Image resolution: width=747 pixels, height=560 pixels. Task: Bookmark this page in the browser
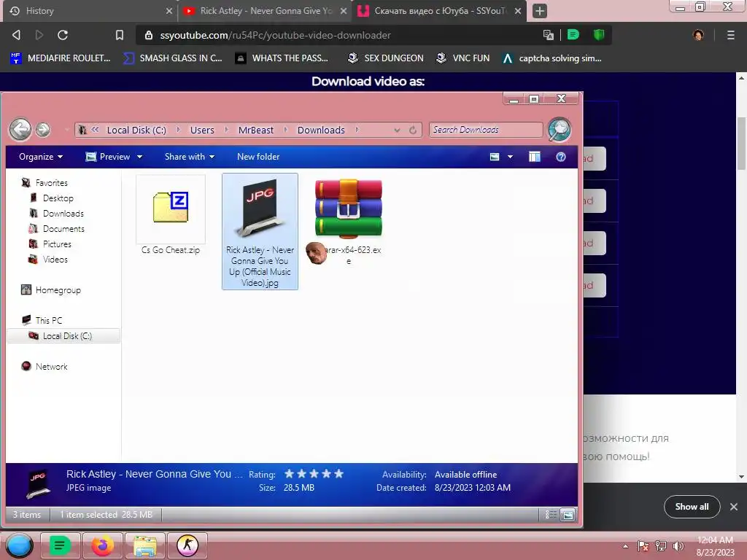(120, 35)
